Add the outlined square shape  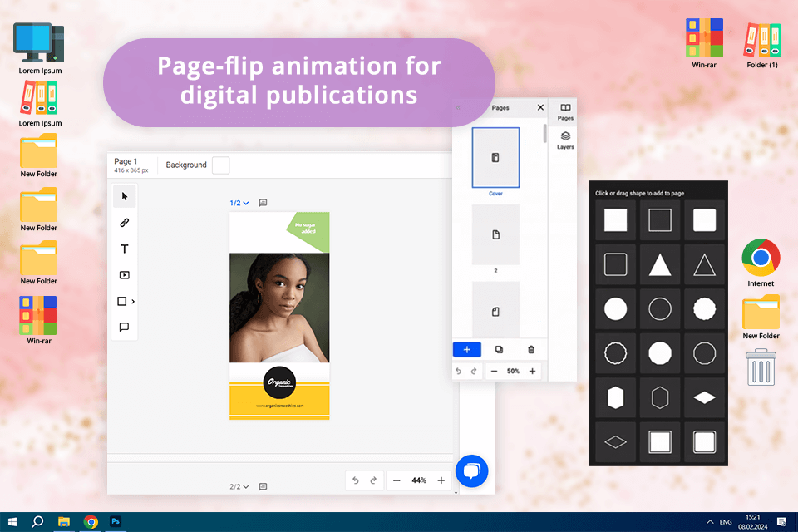659,220
